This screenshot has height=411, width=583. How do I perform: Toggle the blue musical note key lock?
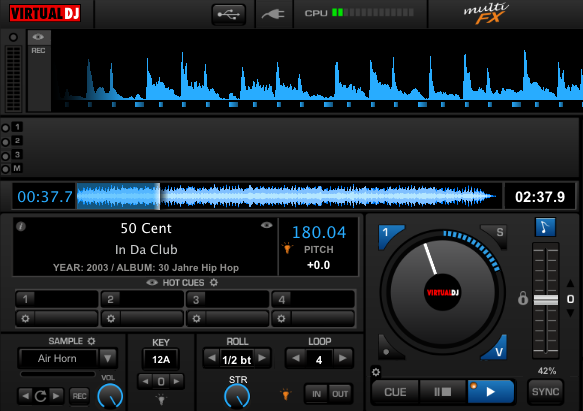(x=545, y=227)
